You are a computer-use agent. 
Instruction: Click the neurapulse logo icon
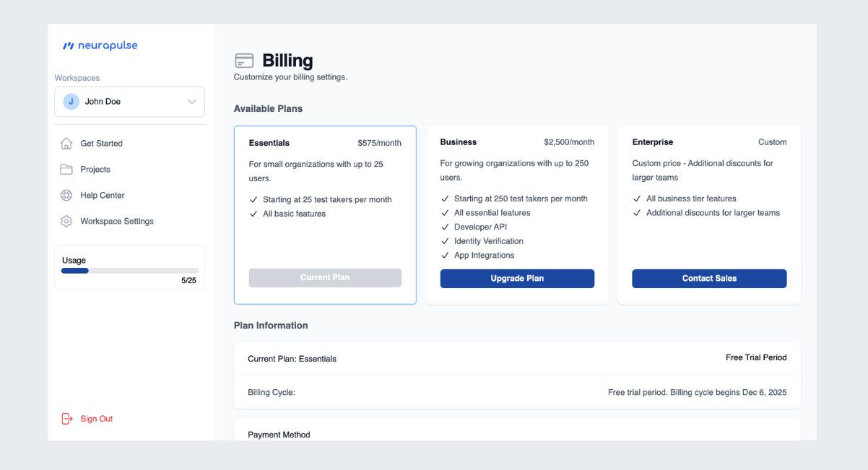coord(69,45)
